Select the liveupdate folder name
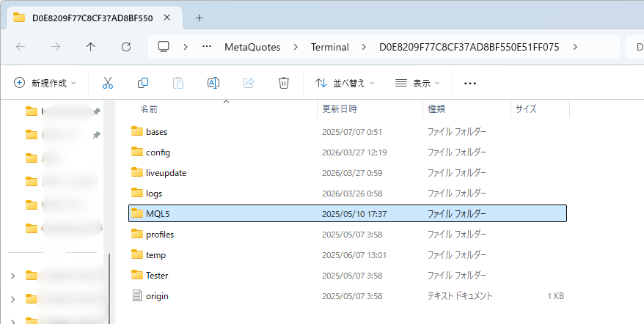 pos(166,173)
